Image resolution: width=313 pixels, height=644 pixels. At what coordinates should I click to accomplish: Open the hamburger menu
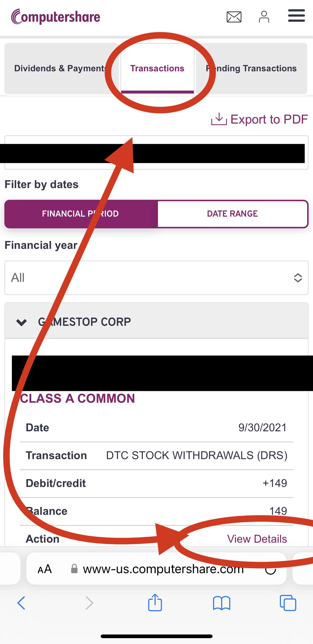click(x=296, y=16)
